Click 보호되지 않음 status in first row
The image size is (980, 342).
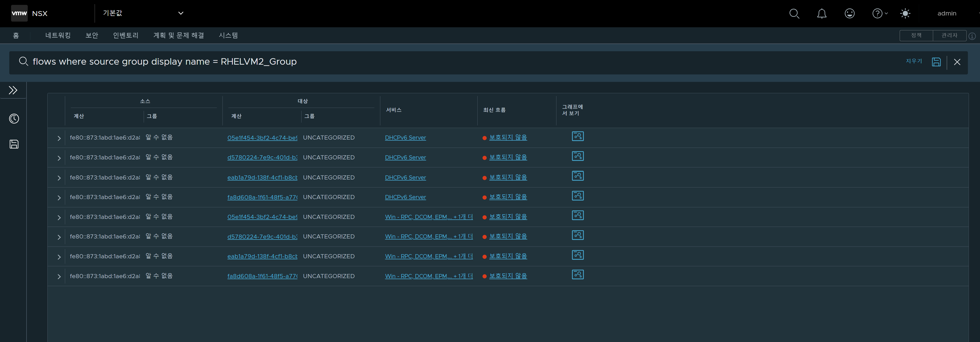coord(508,137)
